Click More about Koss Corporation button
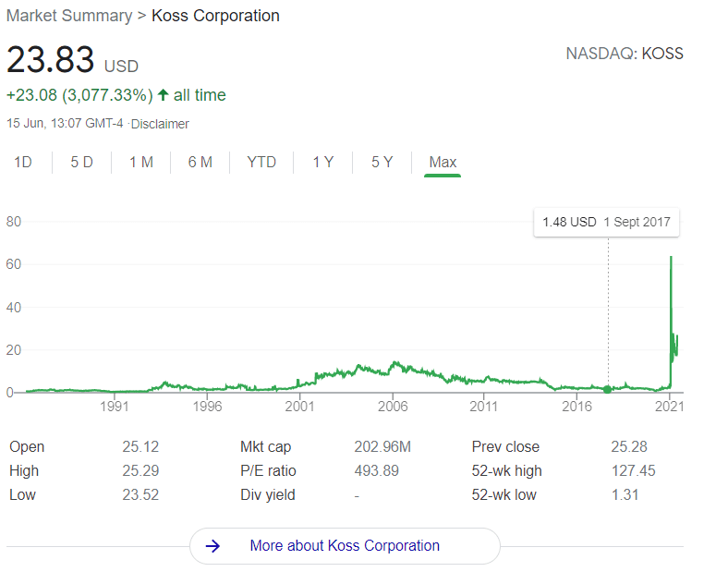Image resolution: width=728 pixels, height=584 pixels. [345, 546]
